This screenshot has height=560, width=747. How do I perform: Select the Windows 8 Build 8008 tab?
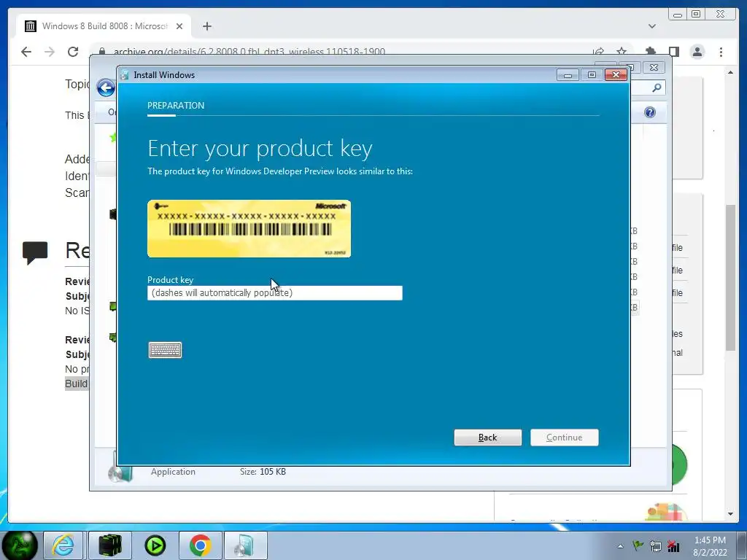point(104,26)
